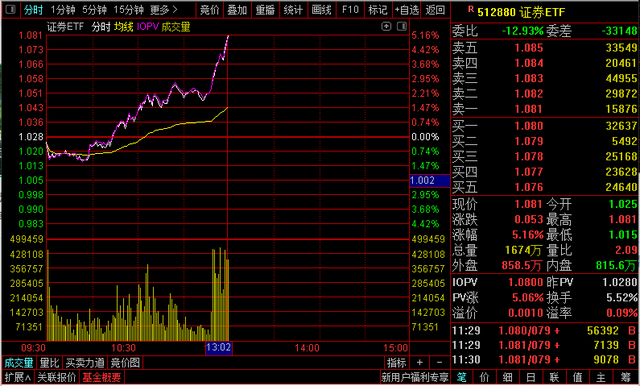The width and height of the screenshot is (640, 386).
Task: Open the 新用户福利专享 link
Action: point(415,377)
